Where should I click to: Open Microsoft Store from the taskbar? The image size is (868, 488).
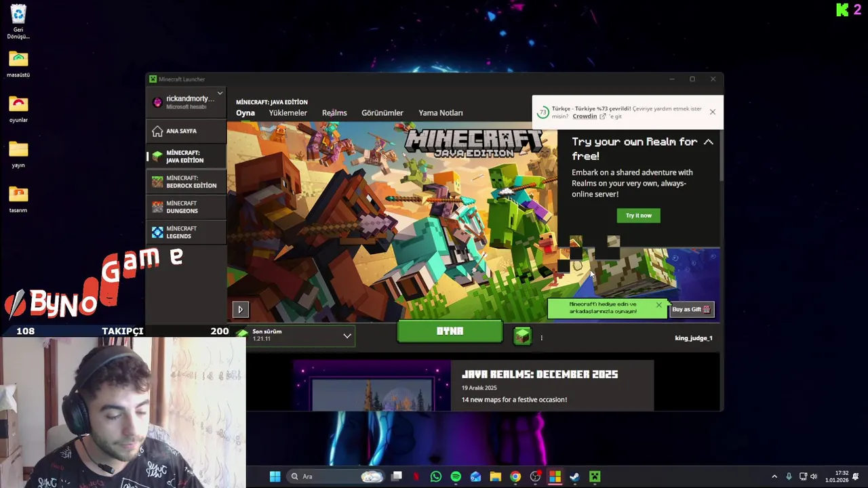pos(555,476)
